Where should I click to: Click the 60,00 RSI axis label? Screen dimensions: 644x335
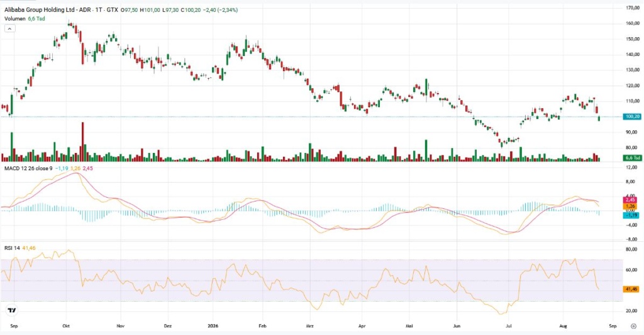click(x=632, y=270)
